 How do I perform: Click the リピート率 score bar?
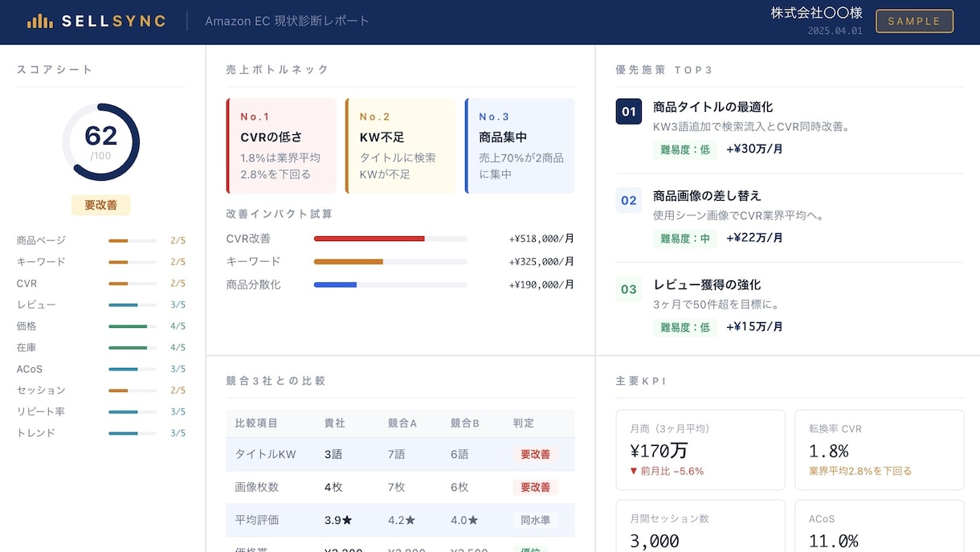tap(133, 411)
